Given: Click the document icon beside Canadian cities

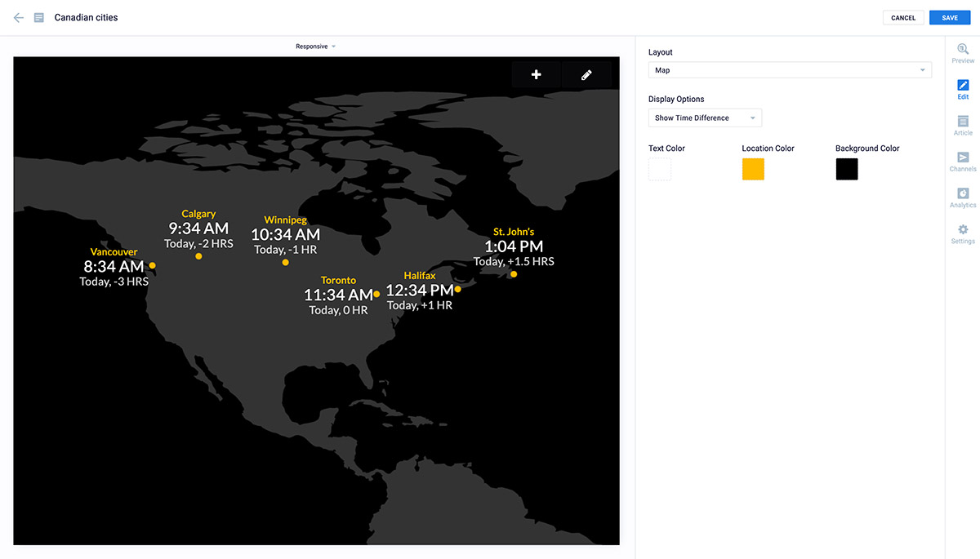Looking at the screenshot, I should [39, 17].
